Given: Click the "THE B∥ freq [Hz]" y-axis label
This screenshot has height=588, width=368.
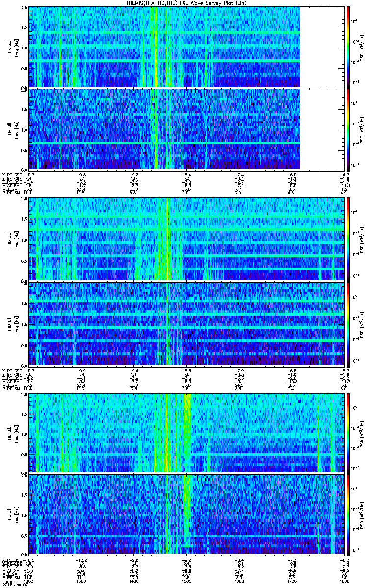Looking at the screenshot, I should [x=12, y=514].
